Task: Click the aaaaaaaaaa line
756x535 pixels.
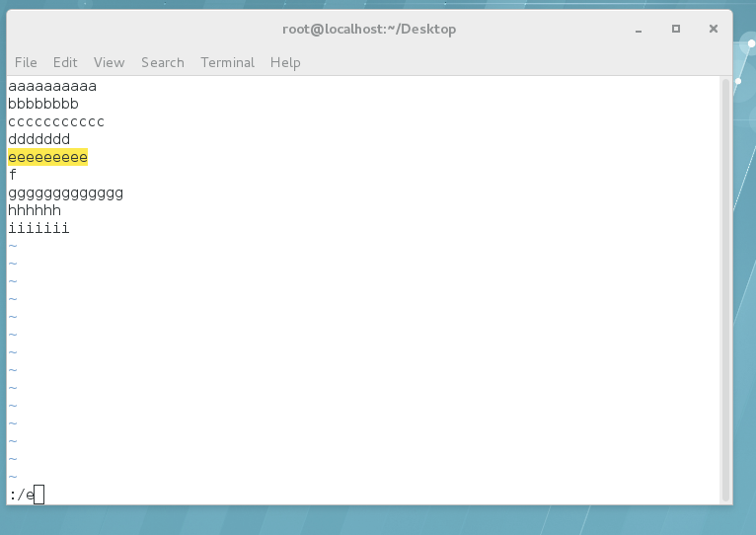Action: click(x=52, y=86)
